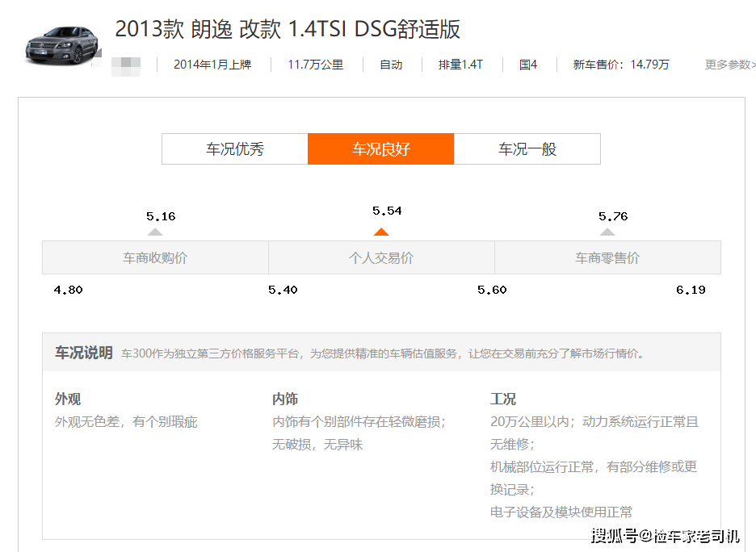This screenshot has width=756, height=552.
Task: Click the 内饰 condition heading
Action: [285, 399]
